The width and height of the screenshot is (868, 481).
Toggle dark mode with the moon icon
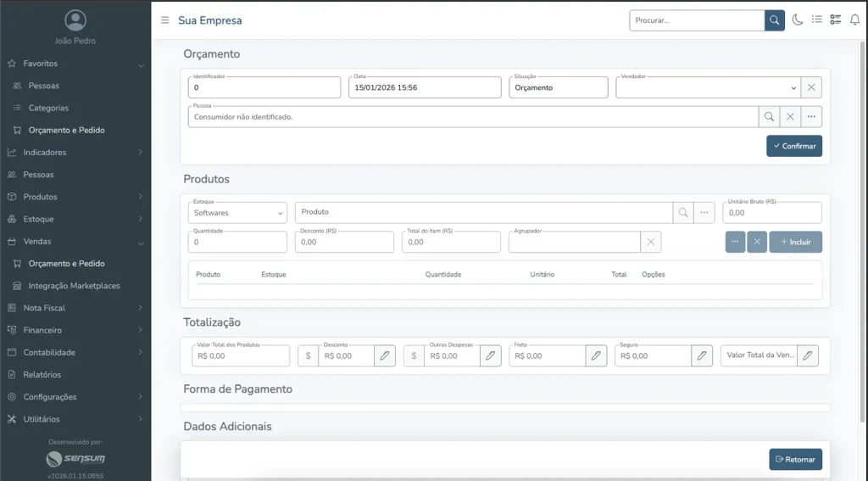tap(798, 20)
